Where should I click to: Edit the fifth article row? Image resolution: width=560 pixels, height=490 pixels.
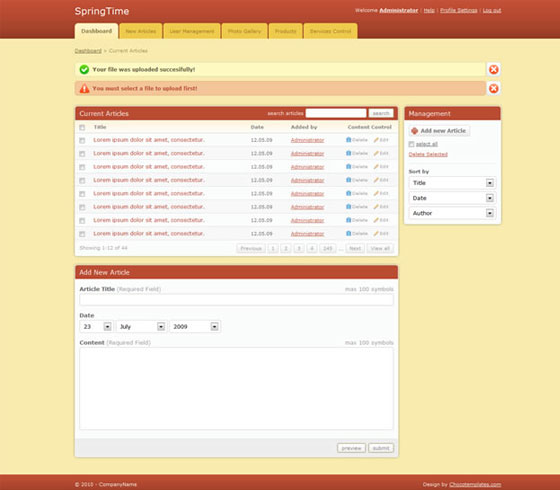[x=381, y=193]
